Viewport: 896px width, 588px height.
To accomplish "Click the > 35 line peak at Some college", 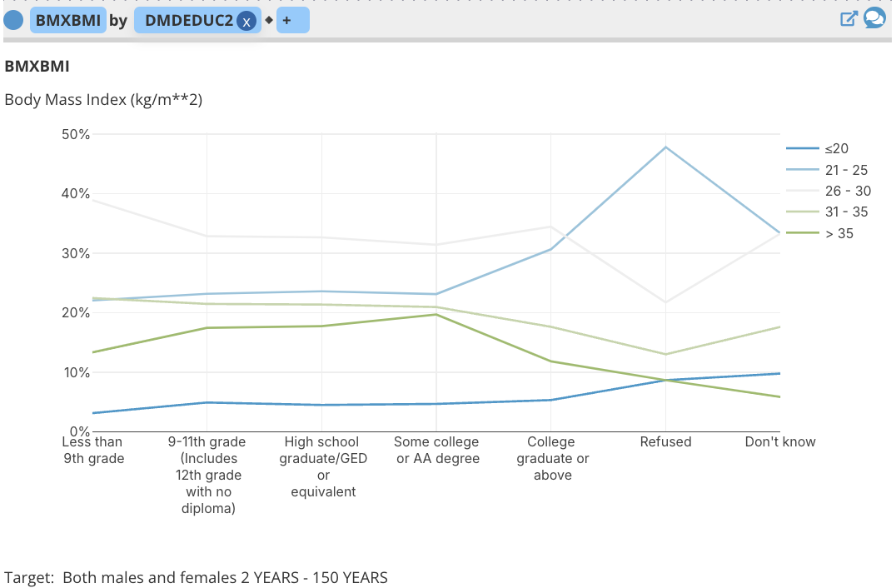I will coord(436,314).
